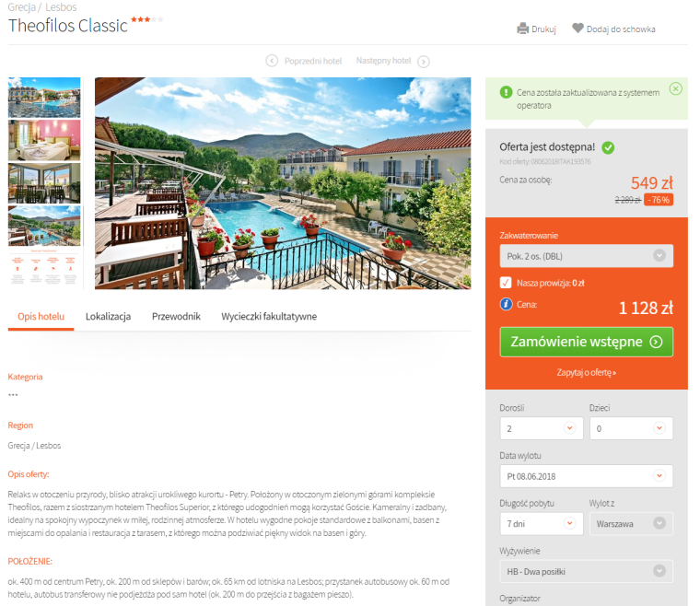The height and width of the screenshot is (606, 700).
Task: Open the Zakwaterowanie room type dropdown
Action: (586, 256)
